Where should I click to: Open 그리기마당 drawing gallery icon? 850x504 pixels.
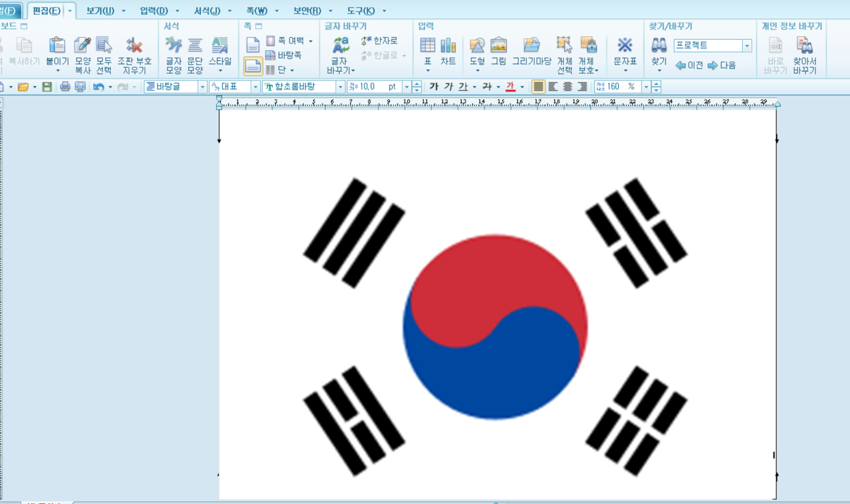pos(531,45)
